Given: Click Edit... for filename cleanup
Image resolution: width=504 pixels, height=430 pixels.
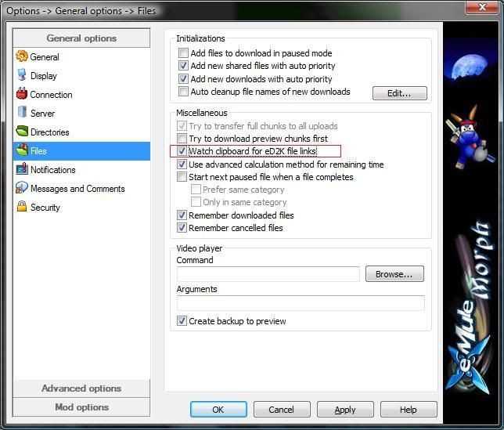Looking at the screenshot, I should pos(400,93).
